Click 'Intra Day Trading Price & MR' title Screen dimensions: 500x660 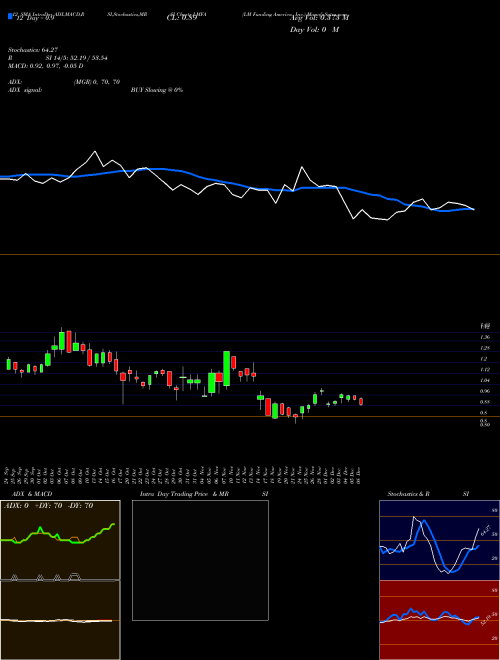point(184,494)
